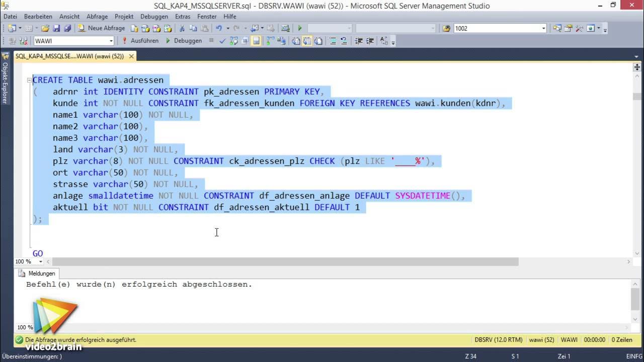Image resolution: width=644 pixels, height=362 pixels.
Task: Click the editor horizontal scrollbar
Action: pyautogui.click(x=285, y=261)
